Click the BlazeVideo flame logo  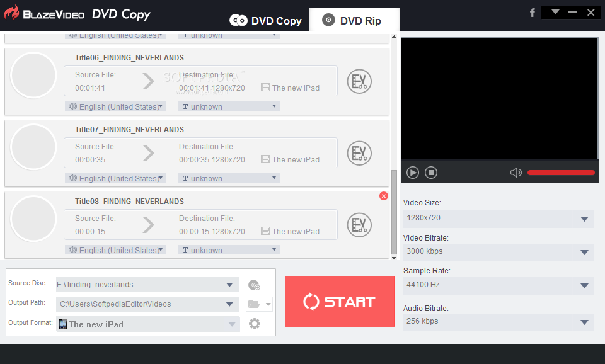coord(11,13)
